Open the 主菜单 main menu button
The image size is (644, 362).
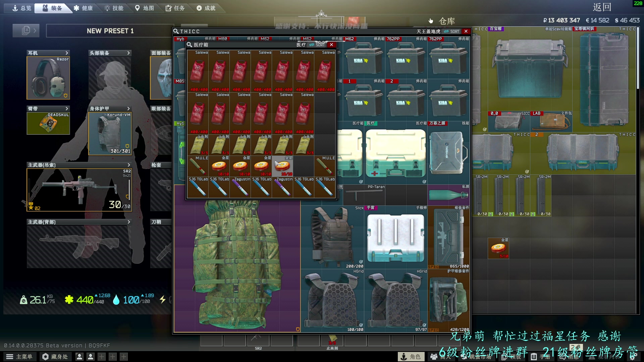19,357
